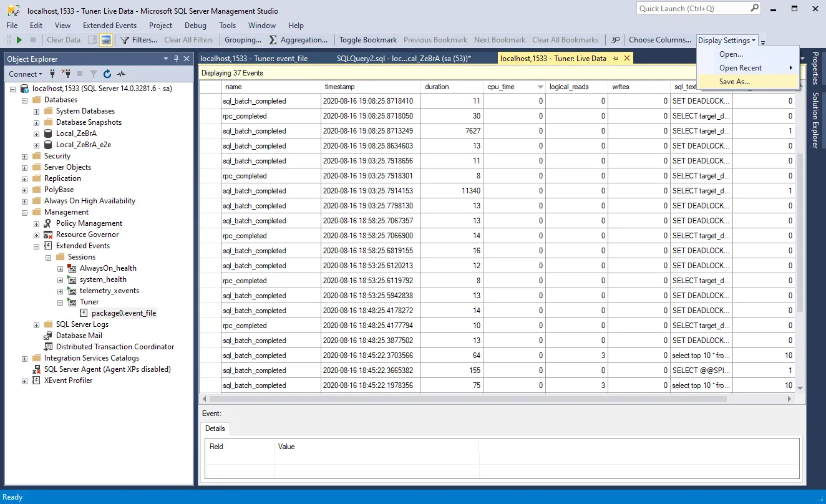Open the Solution Explorer side panel
Image resolution: width=826 pixels, height=504 pixels.
tap(815, 120)
